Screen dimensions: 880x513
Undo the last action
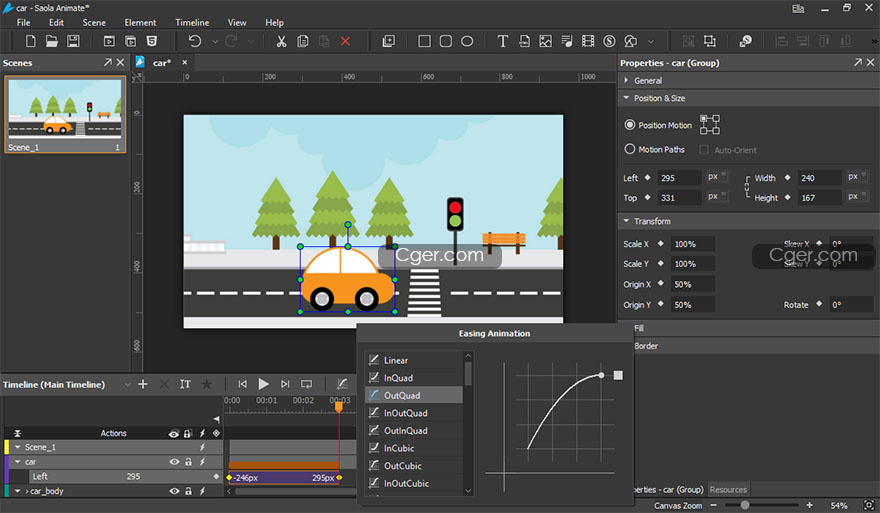click(x=194, y=41)
